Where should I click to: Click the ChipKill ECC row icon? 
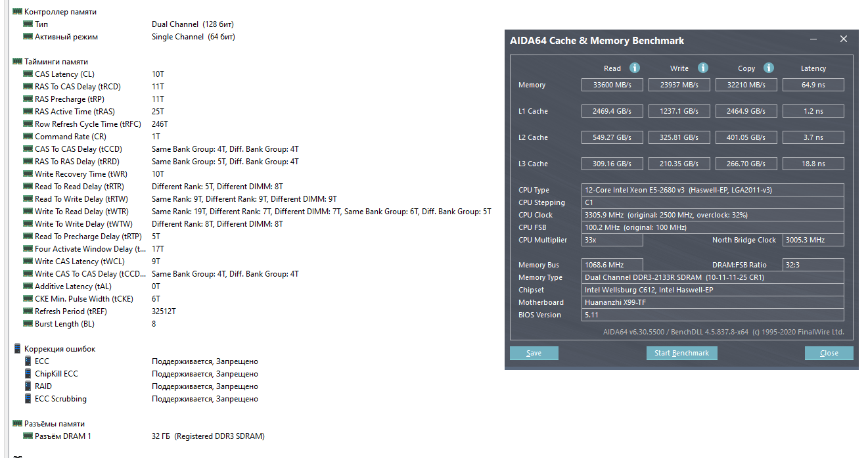[x=28, y=374]
